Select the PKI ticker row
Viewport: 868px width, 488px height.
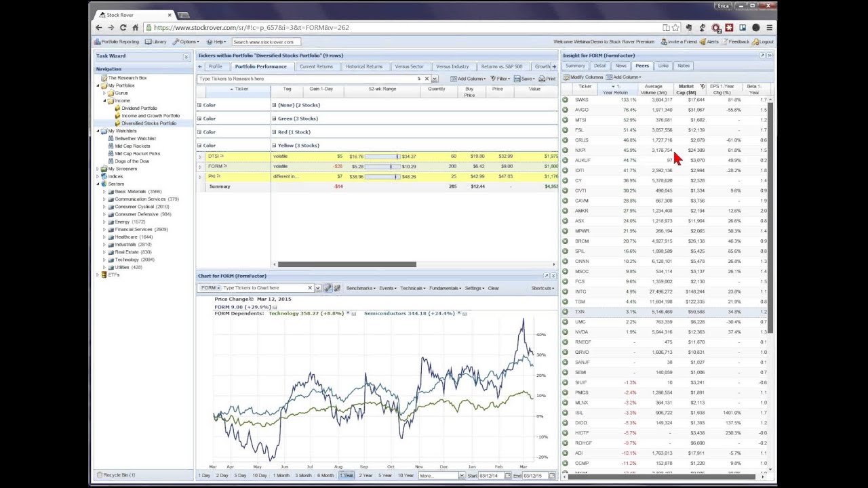(377, 176)
